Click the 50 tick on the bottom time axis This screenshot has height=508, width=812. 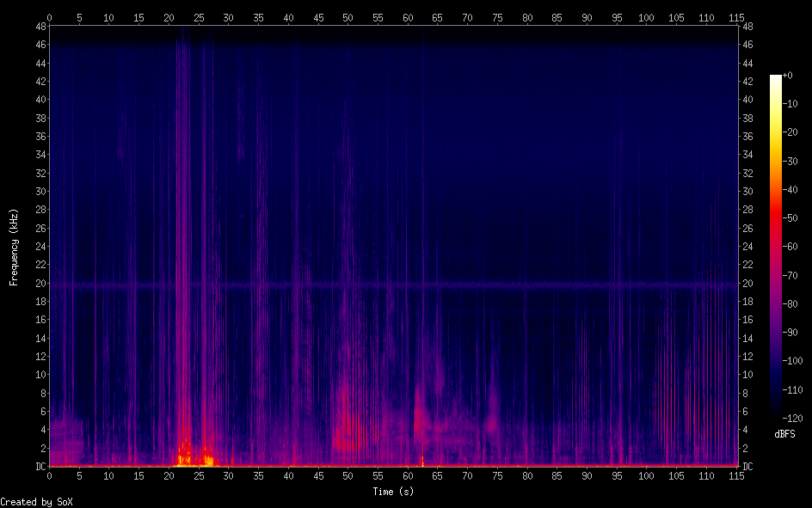click(x=348, y=475)
